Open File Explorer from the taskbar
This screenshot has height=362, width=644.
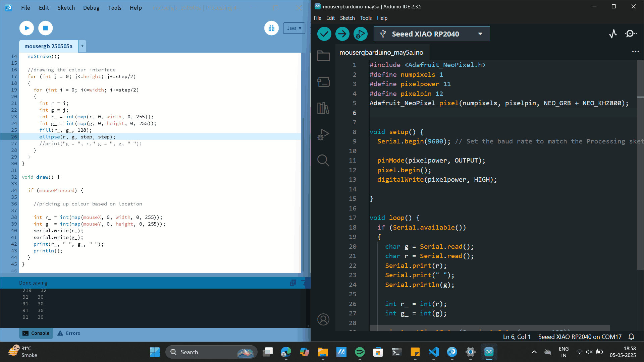tap(323, 352)
